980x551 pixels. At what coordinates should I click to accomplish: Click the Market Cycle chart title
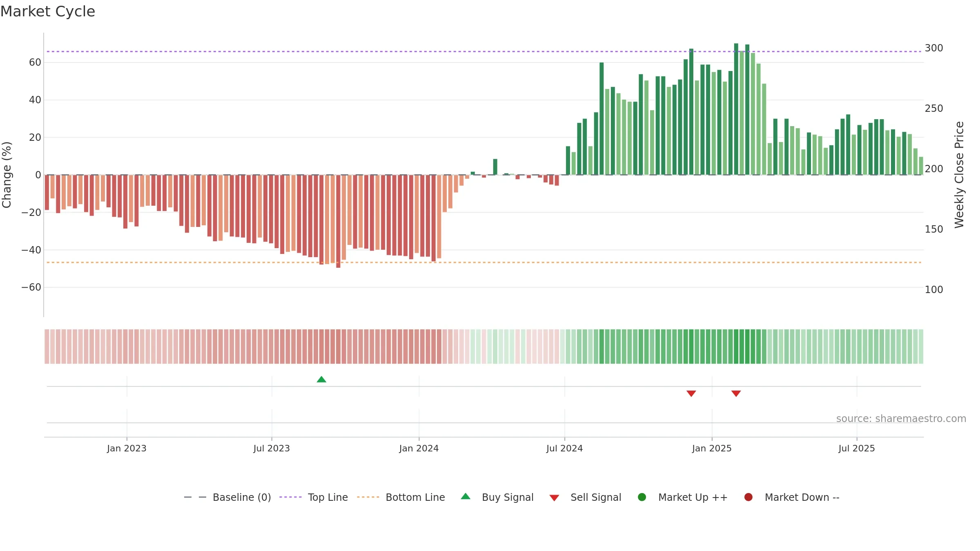(48, 11)
